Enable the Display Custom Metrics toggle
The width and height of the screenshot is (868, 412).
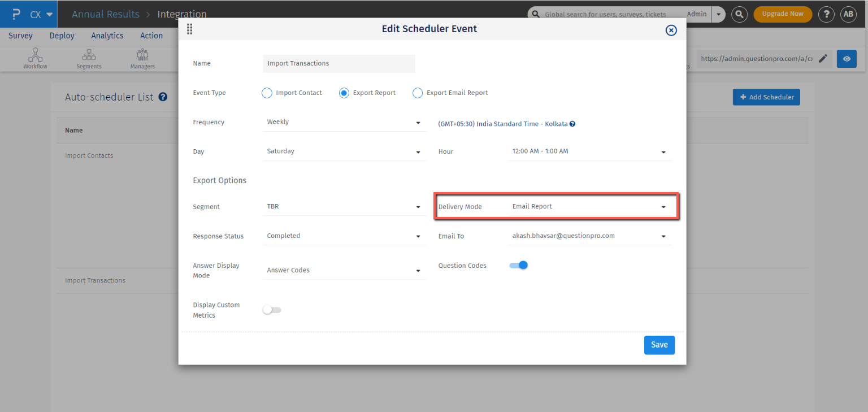[x=272, y=310]
